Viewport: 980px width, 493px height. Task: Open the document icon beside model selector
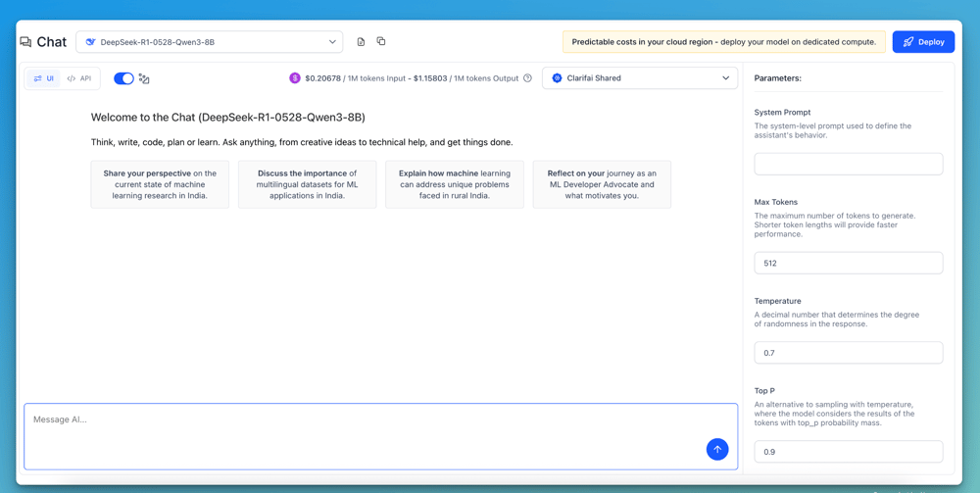[x=361, y=42]
